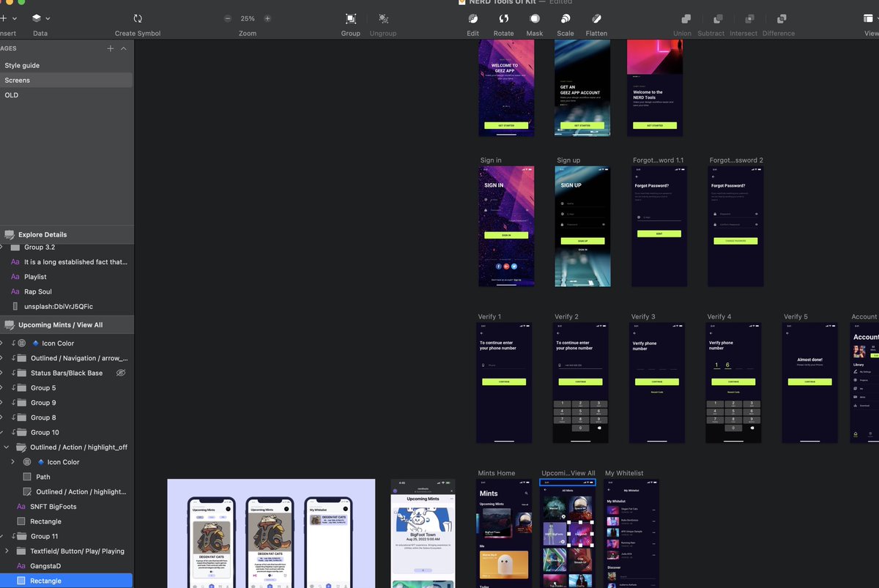Zoom in with the plus button

[x=267, y=18]
